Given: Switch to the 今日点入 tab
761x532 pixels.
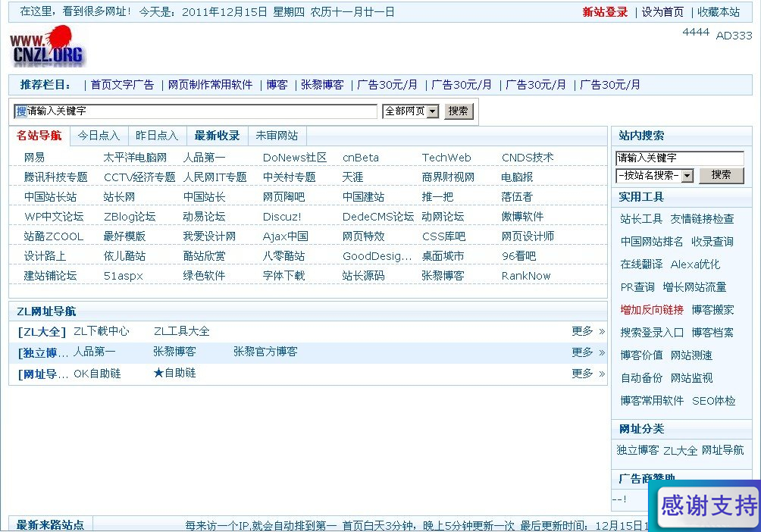Looking at the screenshot, I should coord(99,136).
